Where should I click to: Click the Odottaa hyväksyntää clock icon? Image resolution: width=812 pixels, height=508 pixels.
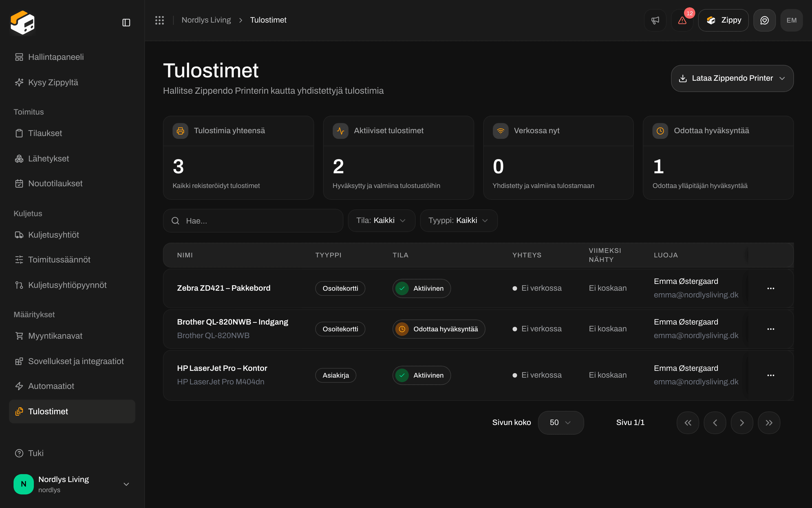coord(660,131)
